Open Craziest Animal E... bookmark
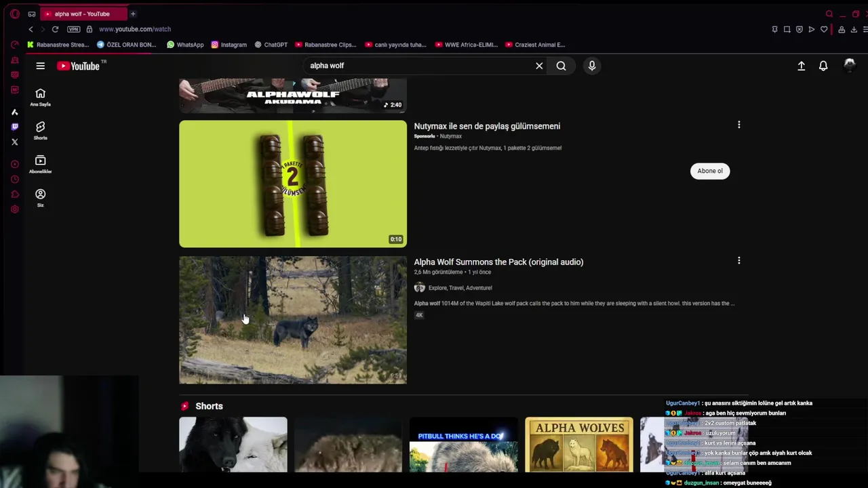Image resolution: width=868 pixels, height=488 pixels. tap(535, 45)
